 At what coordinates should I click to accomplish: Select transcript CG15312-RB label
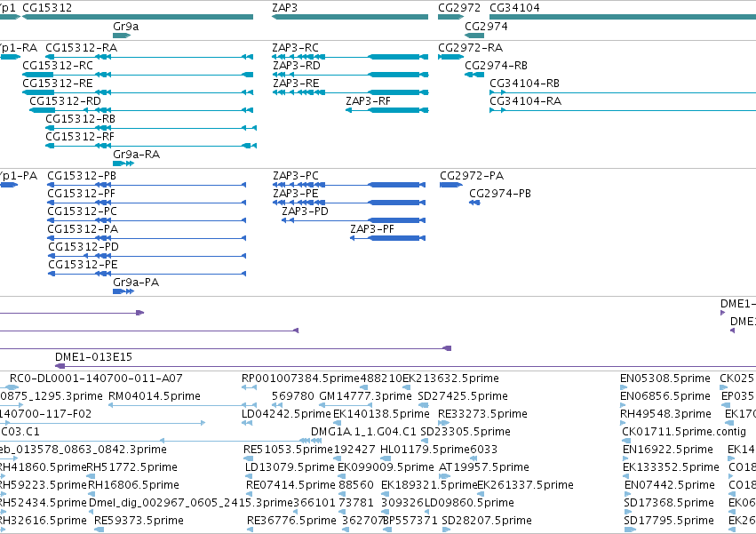pyautogui.click(x=81, y=119)
